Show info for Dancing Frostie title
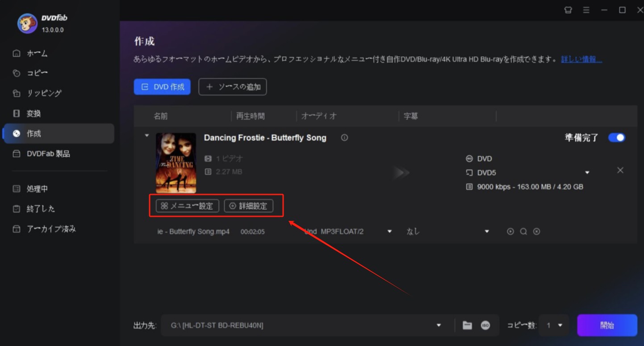644x346 pixels. point(344,138)
